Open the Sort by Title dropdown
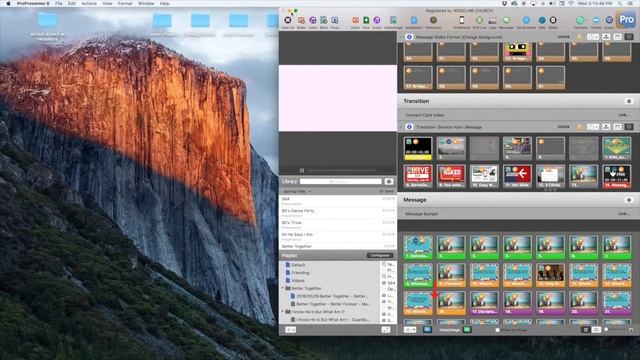This screenshot has width=640, height=360. click(297, 191)
